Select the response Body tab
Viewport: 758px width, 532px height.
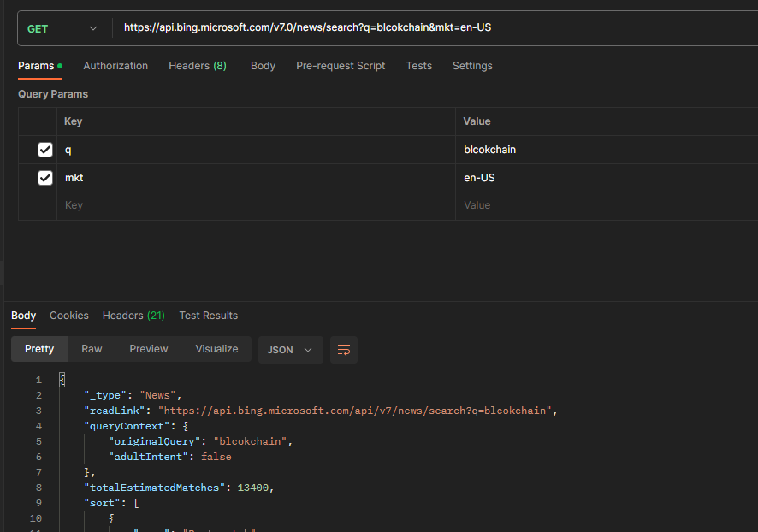click(x=23, y=316)
